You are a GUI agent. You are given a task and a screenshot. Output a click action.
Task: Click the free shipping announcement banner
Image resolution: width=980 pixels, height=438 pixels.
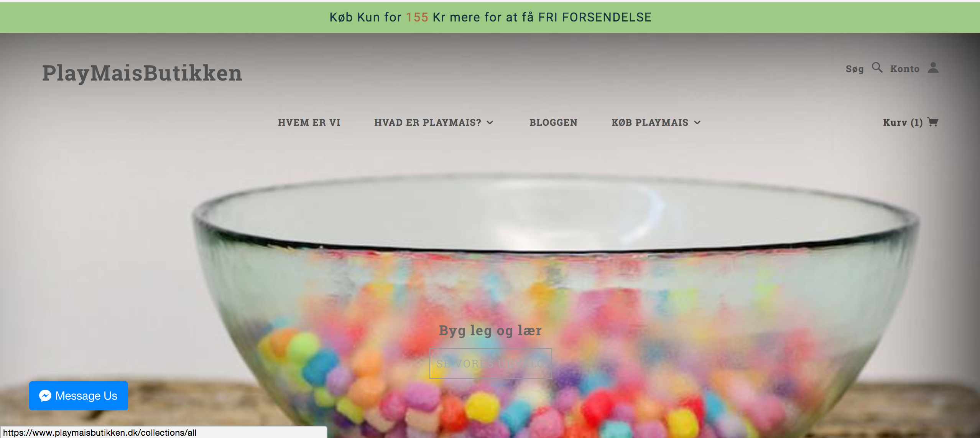(x=490, y=17)
